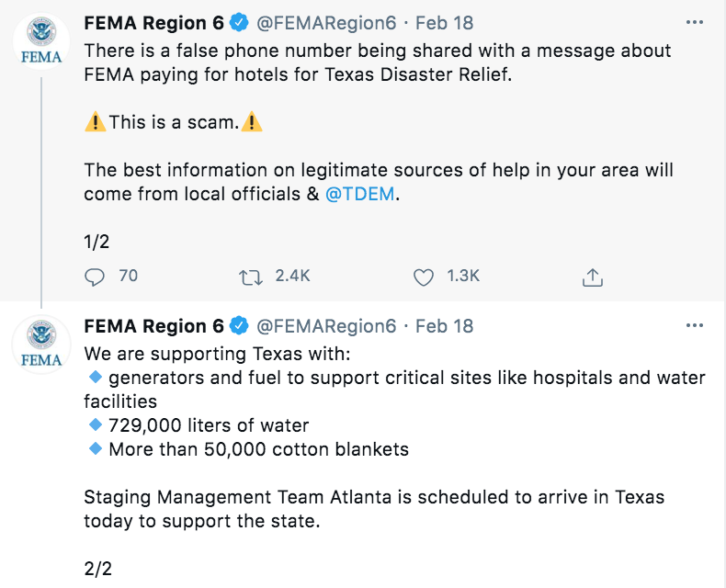The image size is (726, 588).
Task: Click the @FEMARegion6 handle on the second tweet
Action: coord(326,326)
